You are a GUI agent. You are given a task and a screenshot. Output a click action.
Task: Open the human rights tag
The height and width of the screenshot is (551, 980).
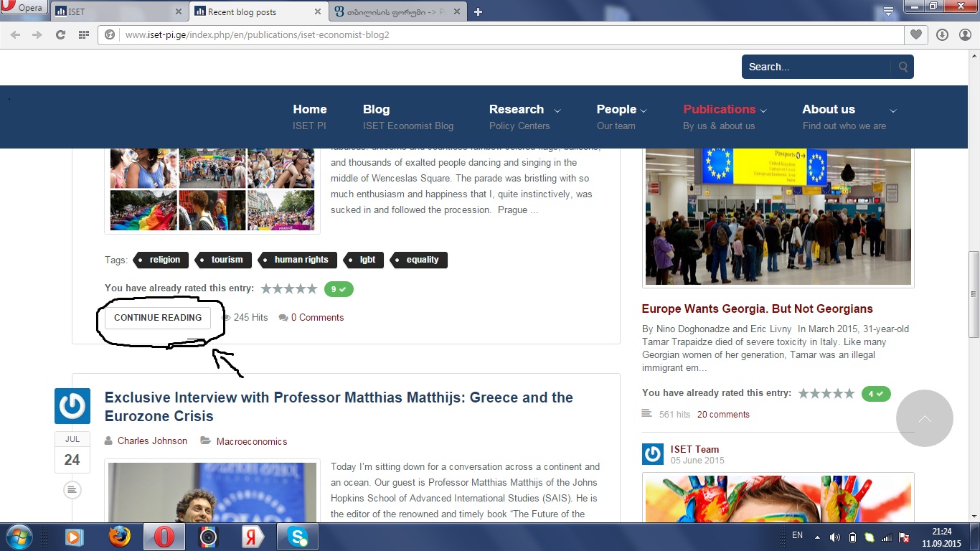coord(297,260)
